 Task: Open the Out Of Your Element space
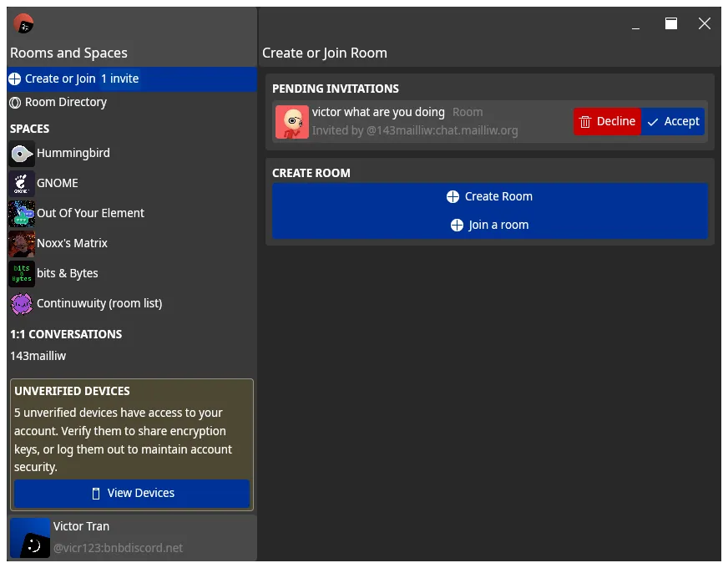(21, 213)
